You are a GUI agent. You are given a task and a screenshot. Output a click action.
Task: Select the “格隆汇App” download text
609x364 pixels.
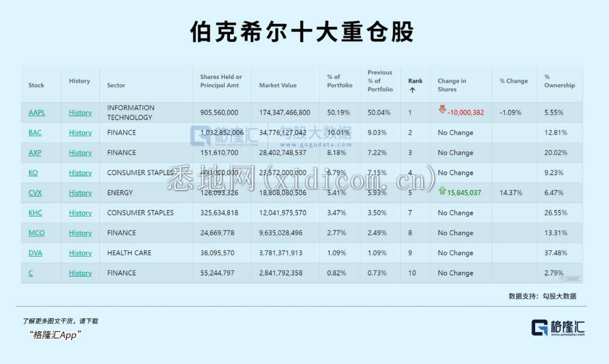point(55,335)
